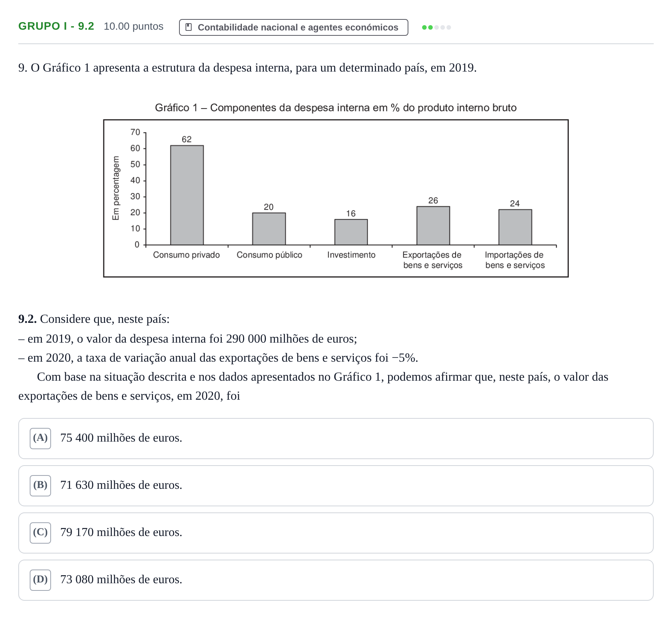This screenshot has height=619, width=672.
Task: Select answer option (D) letter box
Action: click(x=40, y=580)
